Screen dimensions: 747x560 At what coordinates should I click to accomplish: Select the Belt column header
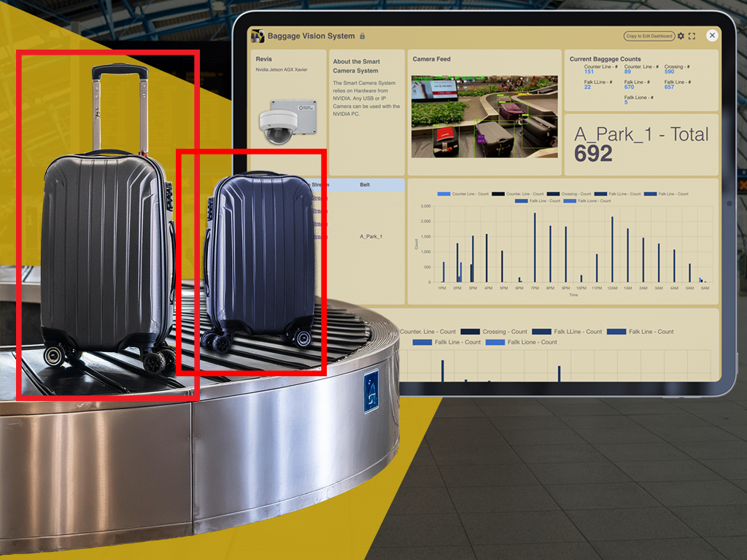pyautogui.click(x=365, y=184)
